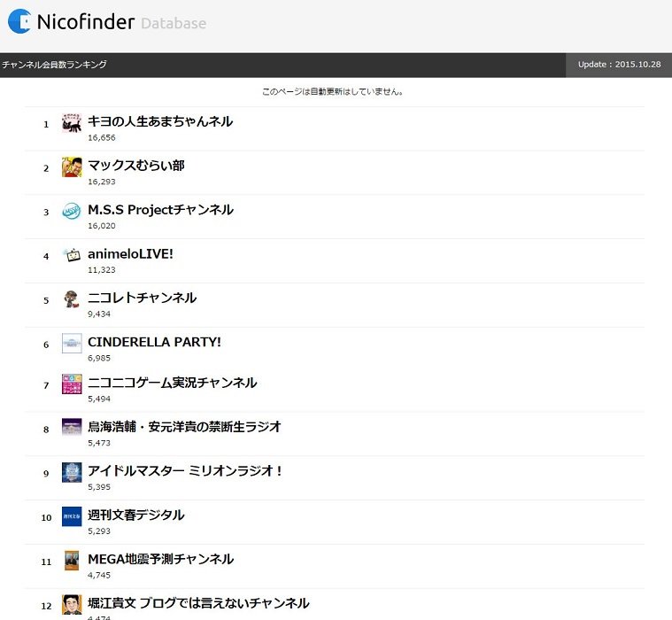Open the ニコレトチャンネル link
The width and height of the screenshot is (672, 620).
(143, 298)
